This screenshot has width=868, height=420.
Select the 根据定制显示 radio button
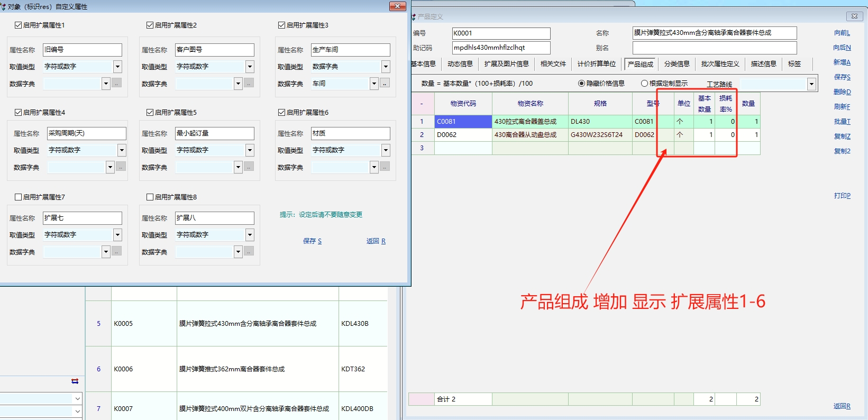pos(644,84)
